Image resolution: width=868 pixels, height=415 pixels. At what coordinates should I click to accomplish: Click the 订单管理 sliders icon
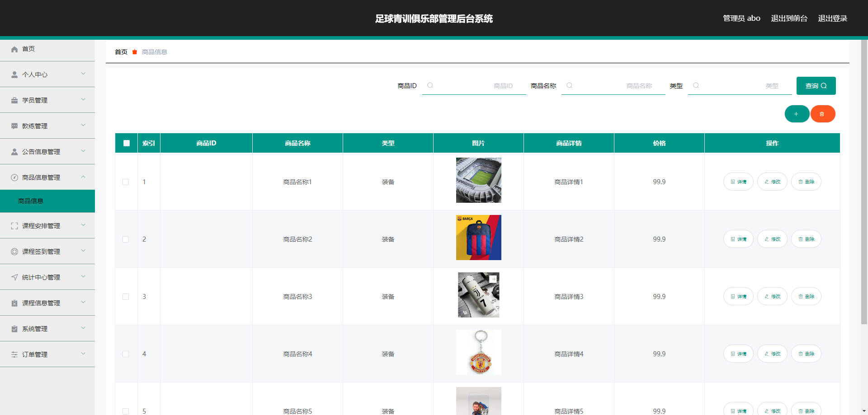point(14,354)
